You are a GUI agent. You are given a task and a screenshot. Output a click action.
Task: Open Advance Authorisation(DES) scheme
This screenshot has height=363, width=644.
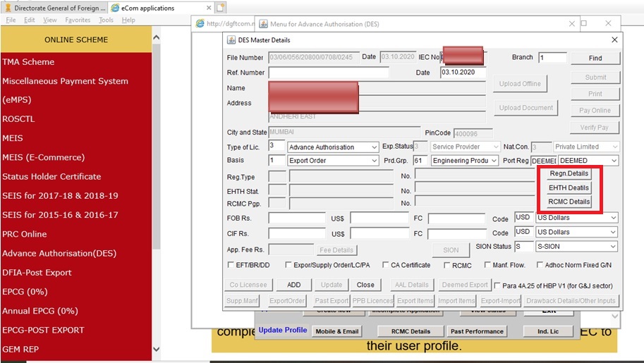59,253
